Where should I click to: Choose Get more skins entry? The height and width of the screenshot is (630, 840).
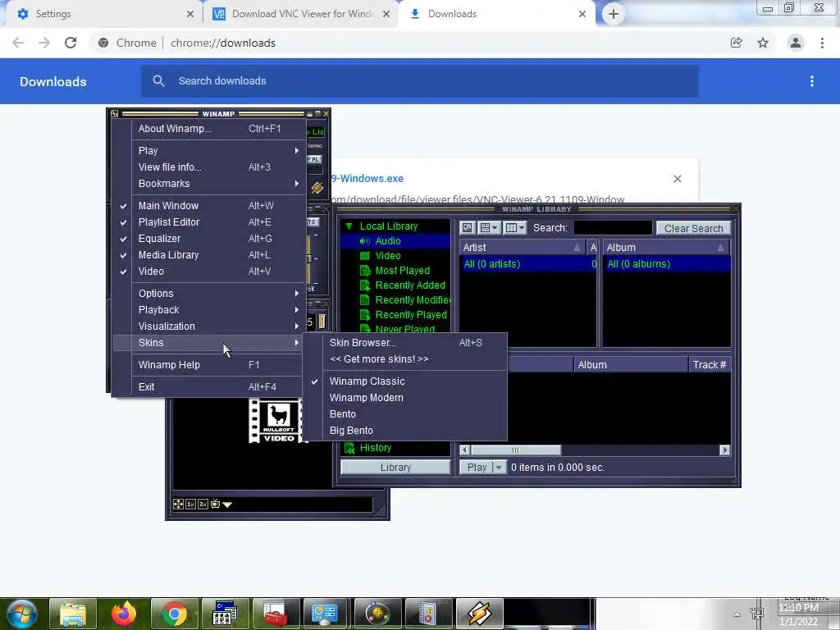[x=407, y=359]
